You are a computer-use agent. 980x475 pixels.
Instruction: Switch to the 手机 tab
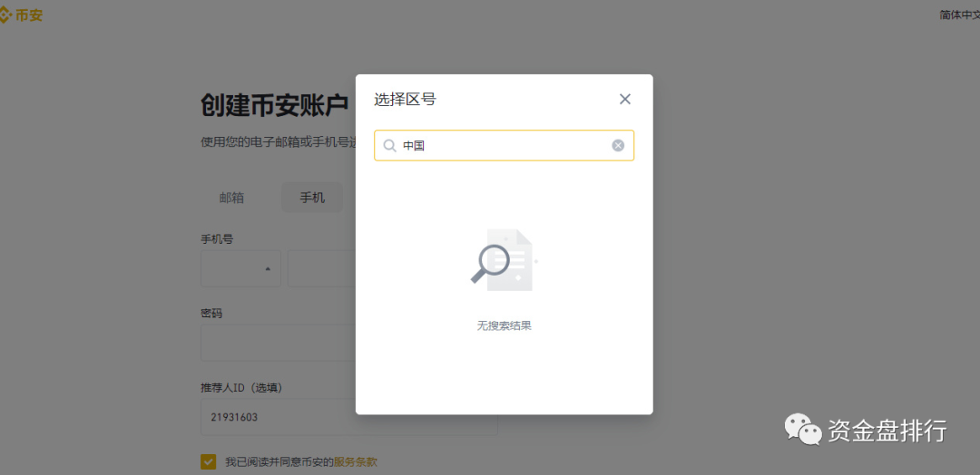tap(312, 198)
